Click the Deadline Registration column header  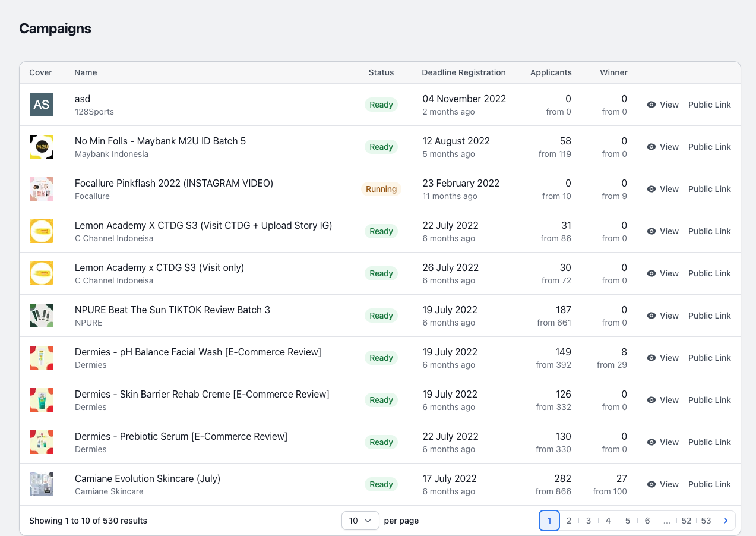(464, 72)
